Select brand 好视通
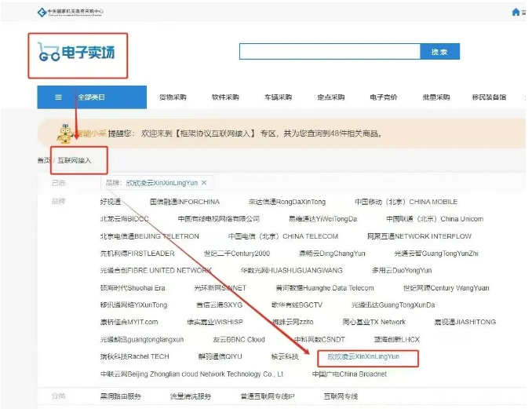 click(x=111, y=202)
